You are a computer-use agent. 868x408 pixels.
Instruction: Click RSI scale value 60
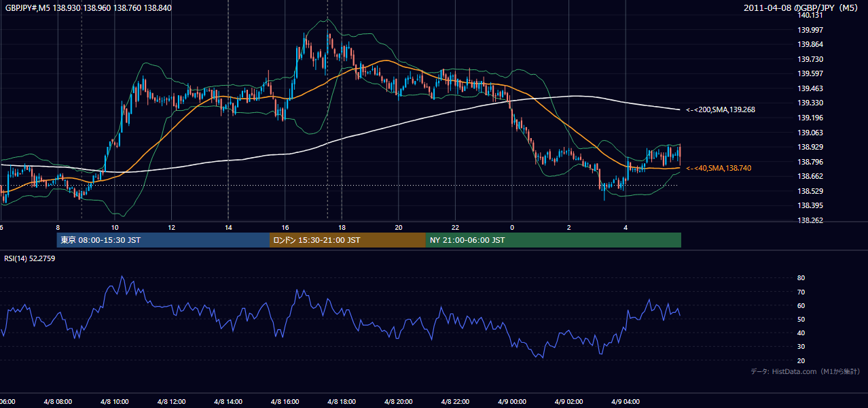(801, 305)
